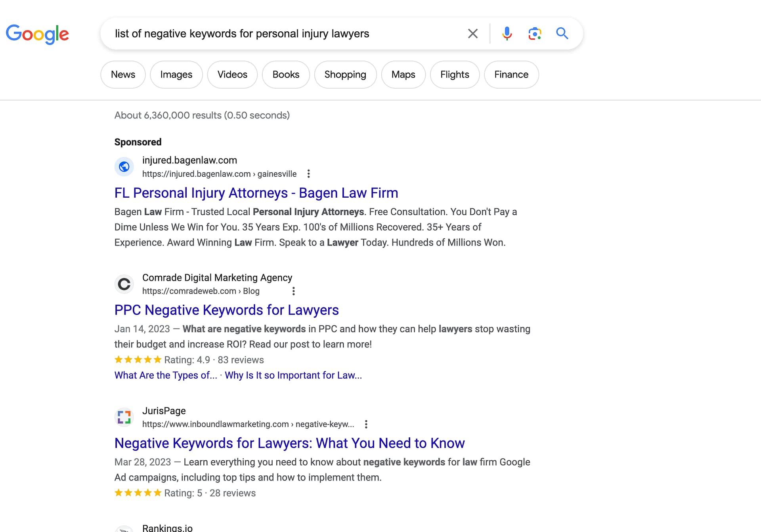Switch to the News tab
This screenshot has width=761, height=532.
point(123,74)
